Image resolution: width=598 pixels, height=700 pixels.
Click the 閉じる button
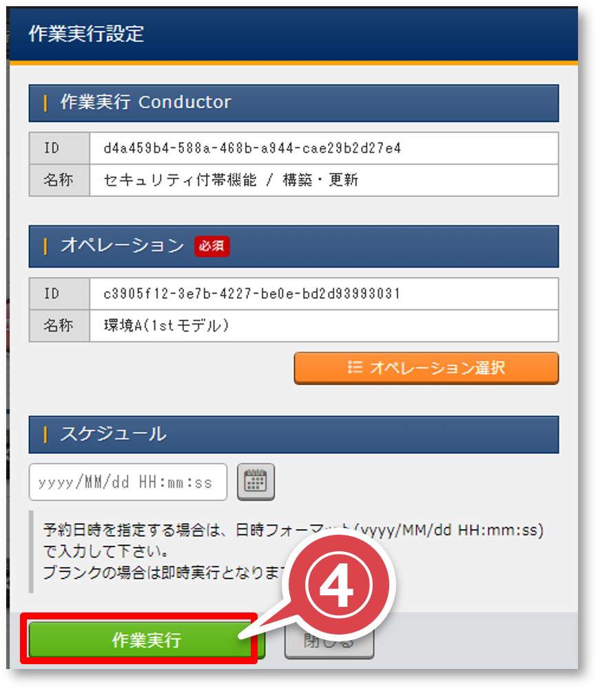tap(329, 641)
